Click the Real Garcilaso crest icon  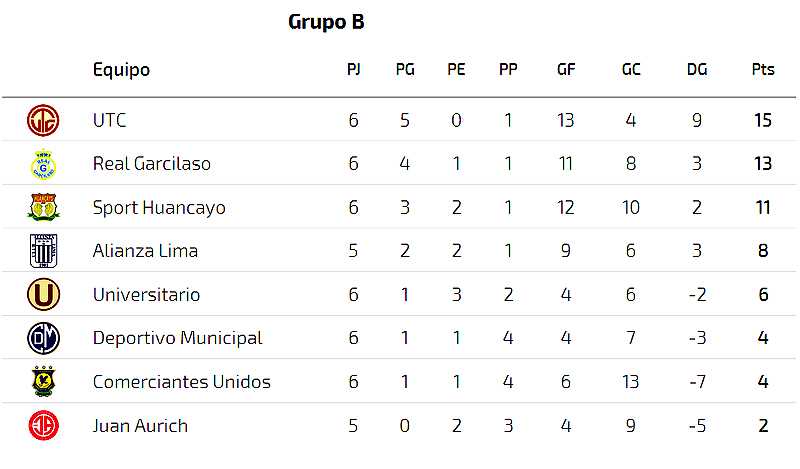point(43,164)
